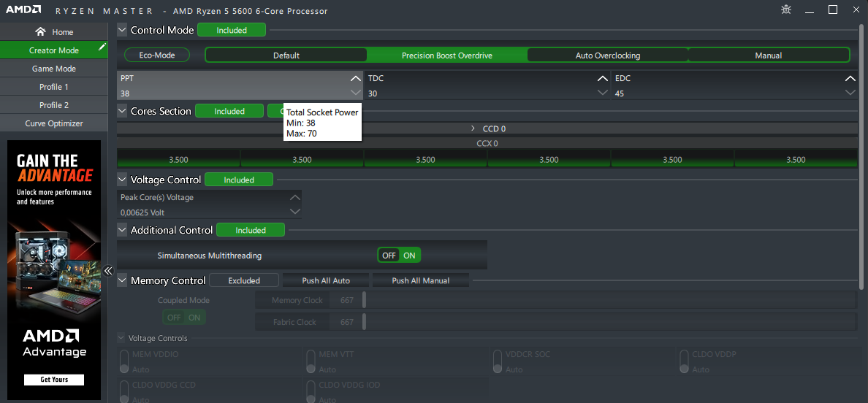Switch Simultaneous Multithreading OFF/ON toggle
Image resolution: width=868 pixels, height=403 pixels.
(x=399, y=256)
